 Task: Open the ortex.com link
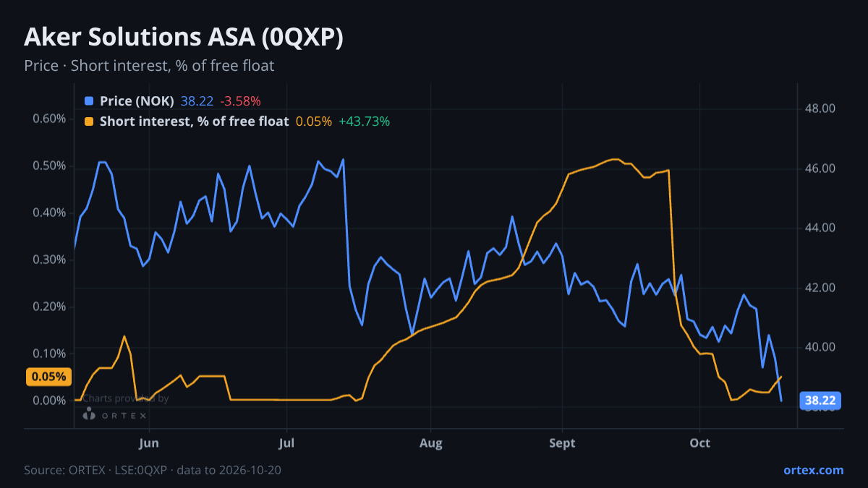pos(813,470)
